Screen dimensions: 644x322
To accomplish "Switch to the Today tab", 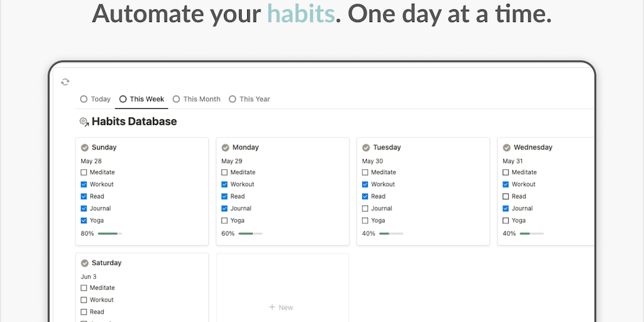I will pyautogui.click(x=96, y=99).
